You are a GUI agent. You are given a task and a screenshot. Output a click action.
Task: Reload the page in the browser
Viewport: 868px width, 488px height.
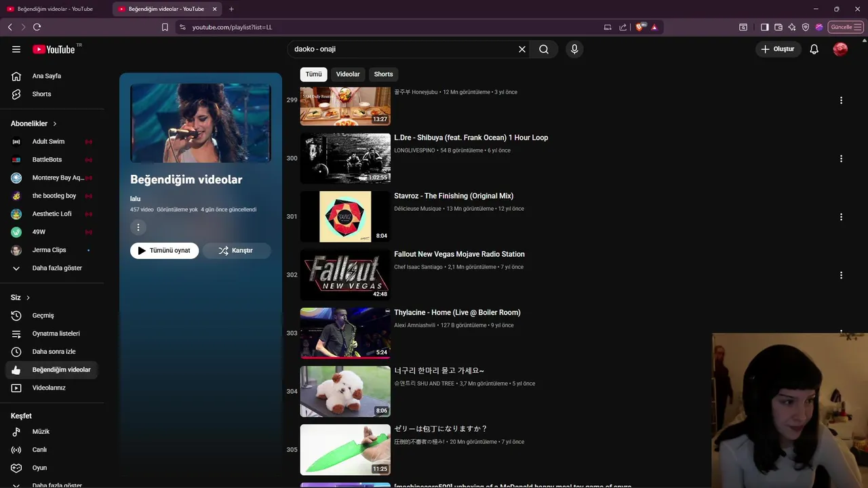click(x=37, y=27)
